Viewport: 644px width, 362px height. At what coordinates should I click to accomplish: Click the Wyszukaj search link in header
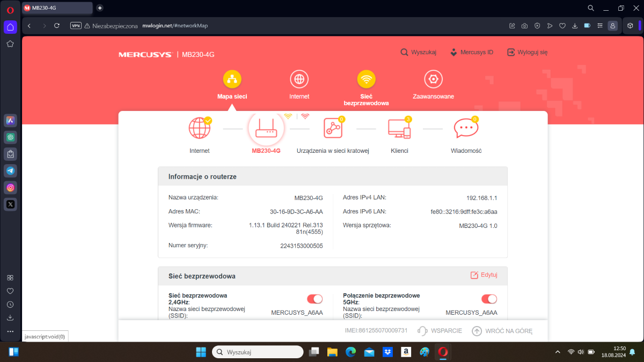point(418,53)
